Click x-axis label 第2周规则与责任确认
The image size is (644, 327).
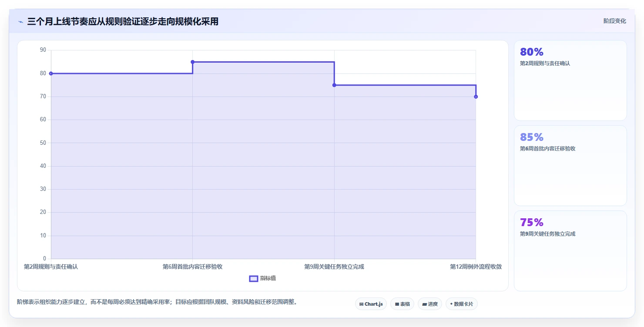[x=51, y=267]
